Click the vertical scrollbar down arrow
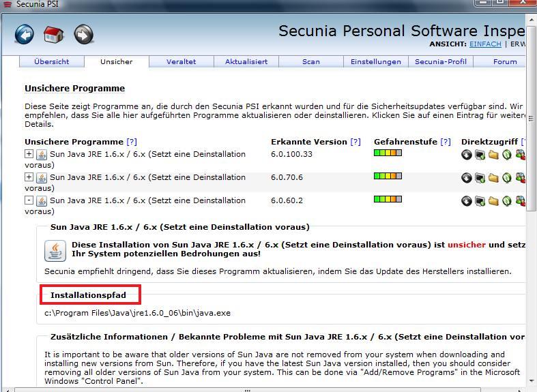 click(531, 380)
